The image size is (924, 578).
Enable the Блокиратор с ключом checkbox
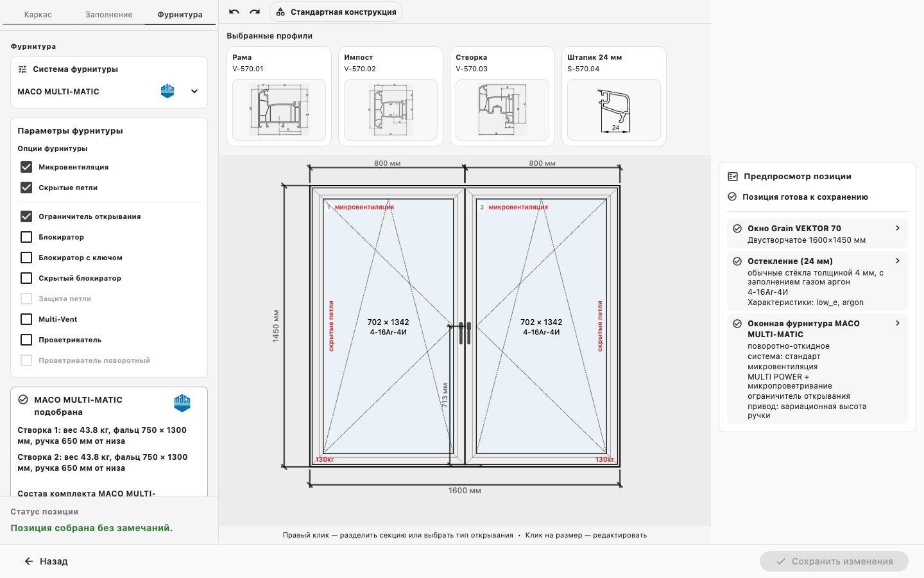tap(26, 258)
